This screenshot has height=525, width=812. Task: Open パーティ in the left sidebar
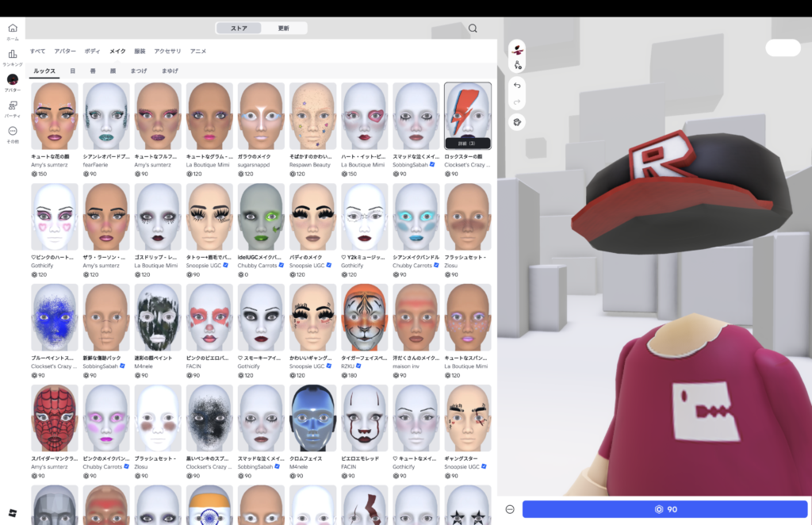(12, 105)
